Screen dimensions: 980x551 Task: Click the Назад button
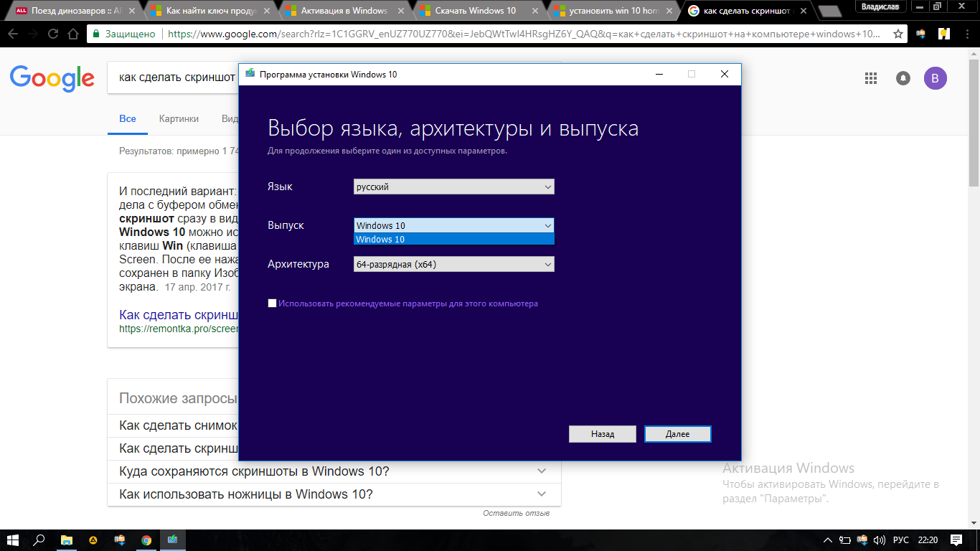[x=602, y=434]
